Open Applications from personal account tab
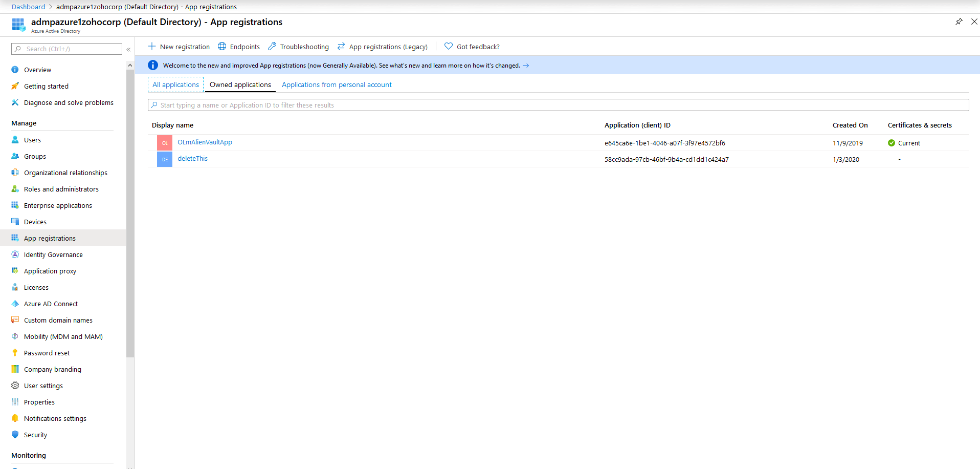 tap(337, 84)
